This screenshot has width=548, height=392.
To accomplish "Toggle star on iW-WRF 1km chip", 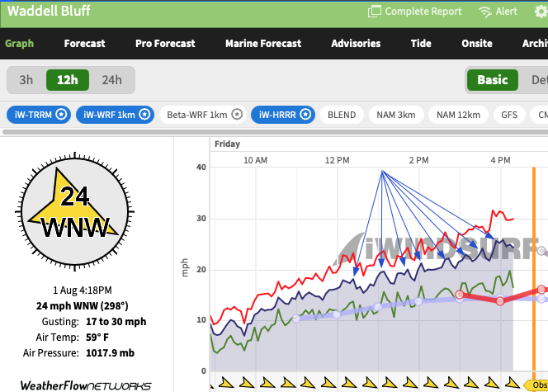I will (144, 115).
